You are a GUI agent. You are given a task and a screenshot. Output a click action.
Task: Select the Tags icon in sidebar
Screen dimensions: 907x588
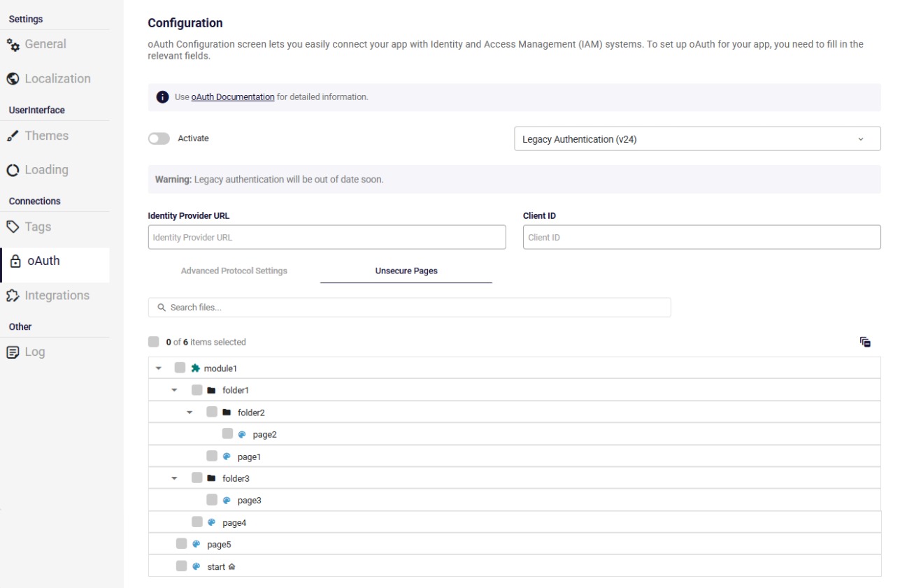[x=13, y=227]
